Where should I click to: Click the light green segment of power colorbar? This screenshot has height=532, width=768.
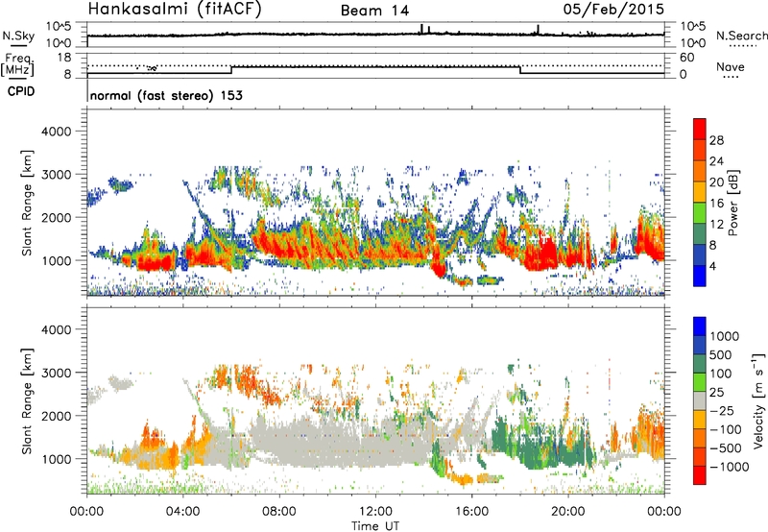700,213
